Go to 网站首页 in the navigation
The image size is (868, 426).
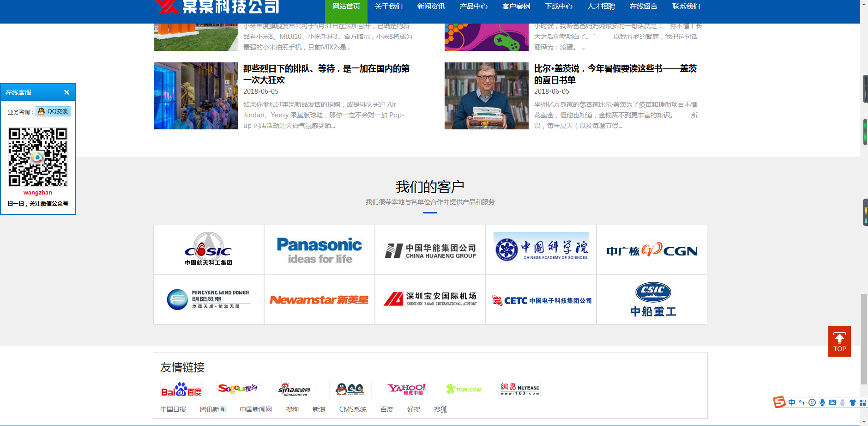click(346, 6)
